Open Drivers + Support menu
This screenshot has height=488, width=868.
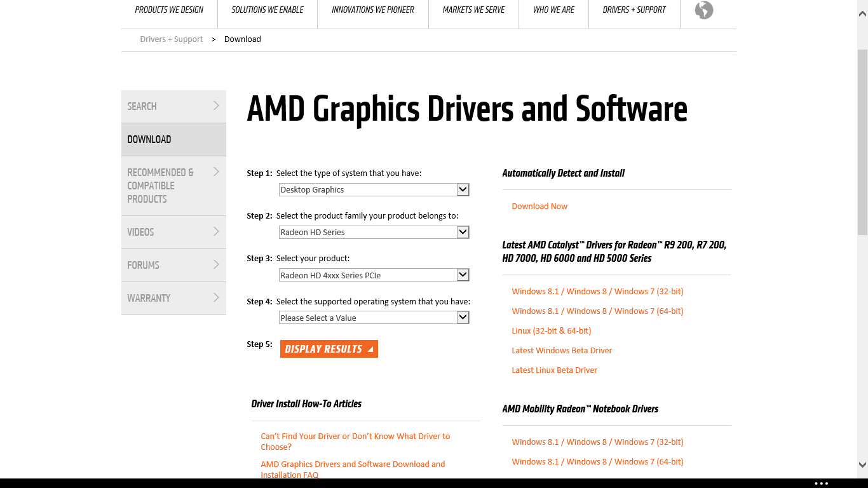tap(634, 10)
